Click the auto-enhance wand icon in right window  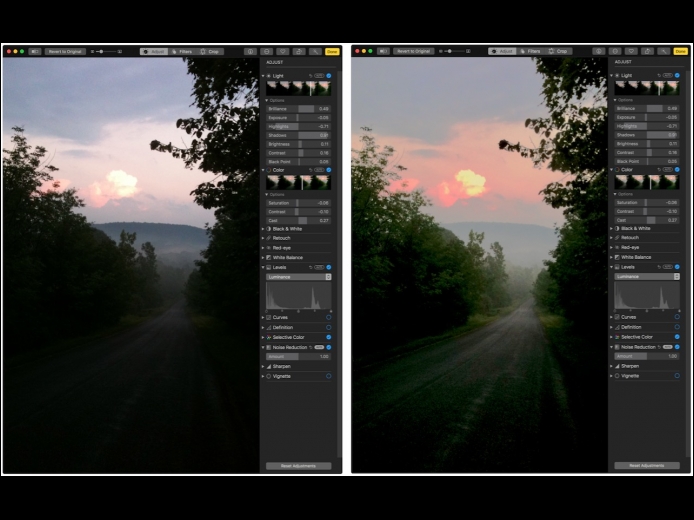pyautogui.click(x=663, y=51)
